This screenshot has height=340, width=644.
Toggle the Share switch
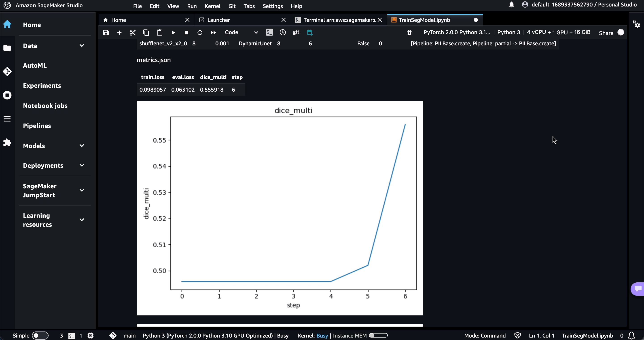pyautogui.click(x=621, y=32)
